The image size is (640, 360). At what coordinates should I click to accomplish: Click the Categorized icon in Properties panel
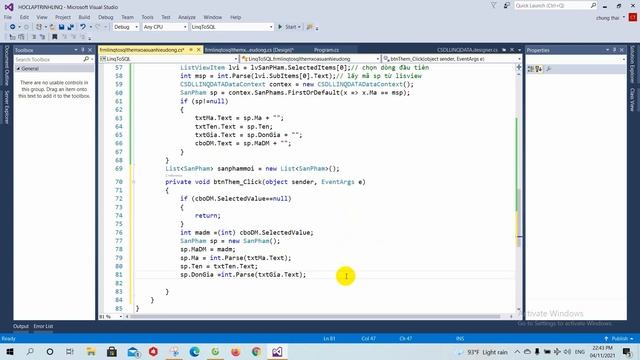pyautogui.click(x=531, y=69)
